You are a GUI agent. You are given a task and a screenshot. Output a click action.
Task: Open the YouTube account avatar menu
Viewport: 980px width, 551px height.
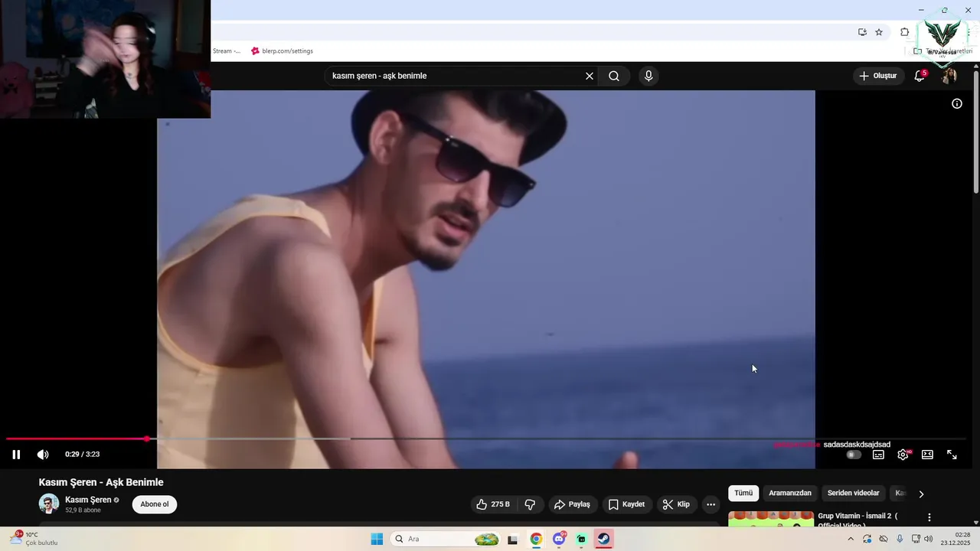tap(949, 76)
